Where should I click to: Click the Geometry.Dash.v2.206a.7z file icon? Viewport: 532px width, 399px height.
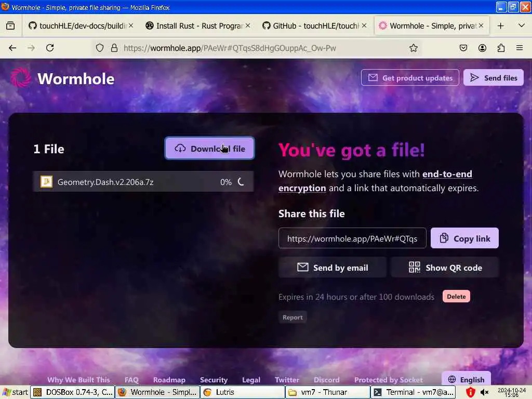pyautogui.click(x=46, y=181)
